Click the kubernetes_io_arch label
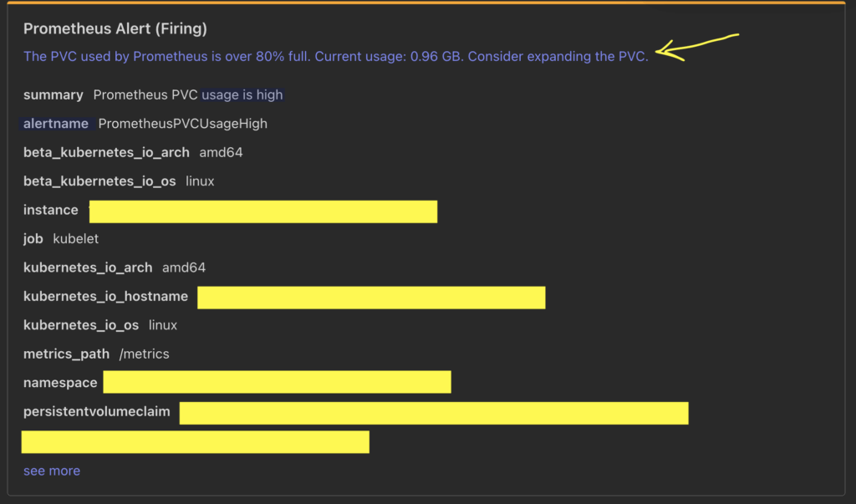This screenshot has height=504, width=856. coord(88,267)
